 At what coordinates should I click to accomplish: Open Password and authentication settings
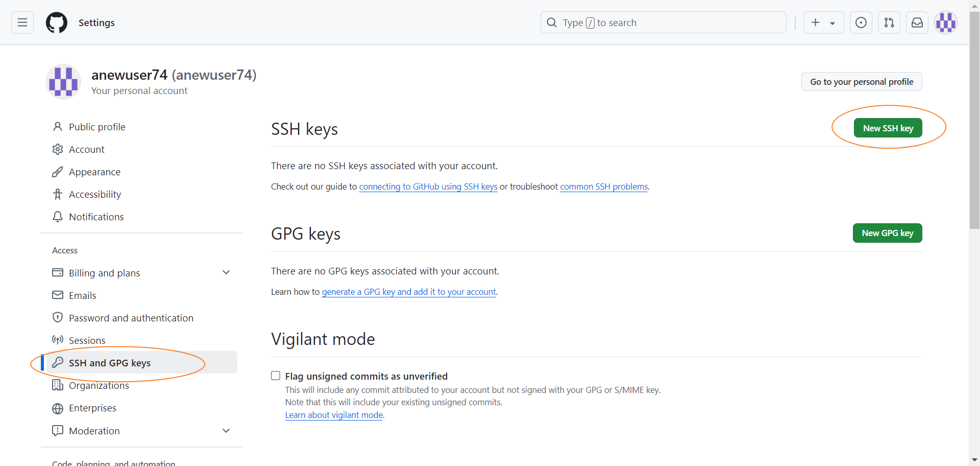[131, 318]
